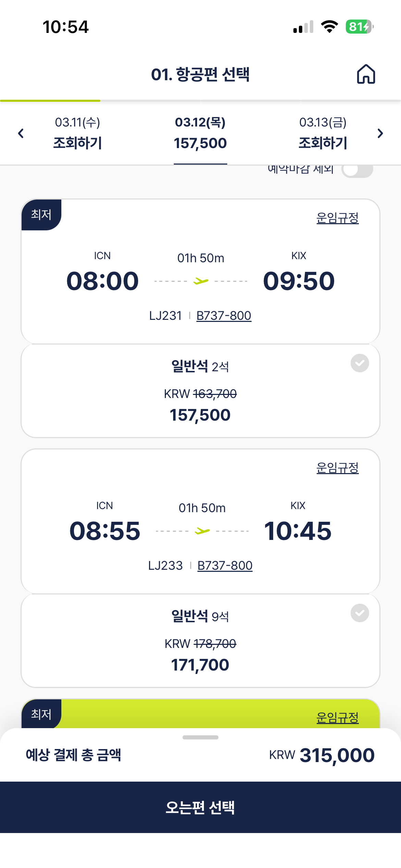Tap the 오는편 선택 button
The image size is (401, 868).
[200, 807]
